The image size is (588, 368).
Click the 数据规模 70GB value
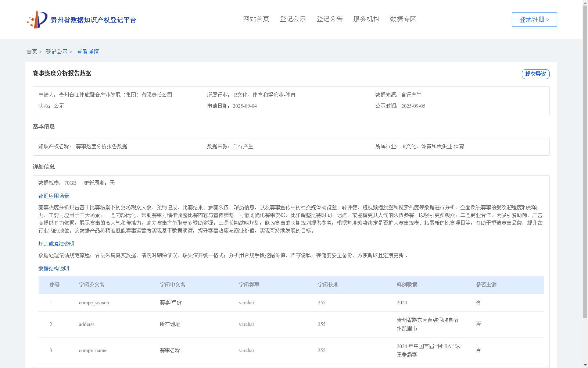(70, 183)
